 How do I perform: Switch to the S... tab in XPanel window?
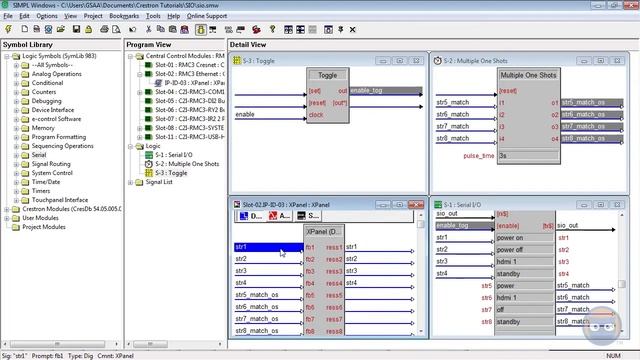[308, 216]
